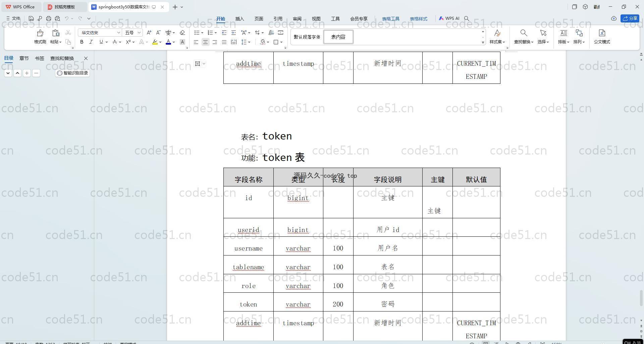
Task: Toggle strikethrough formatting
Action: (x=114, y=42)
